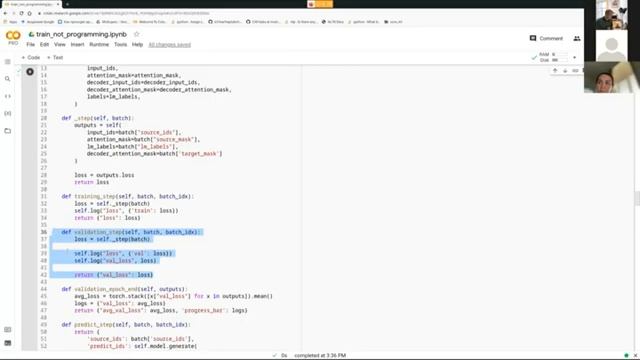Viewport: 640px width, 360px height.
Task: Open the Find and replace sidebar icon
Action: [x=7, y=79]
